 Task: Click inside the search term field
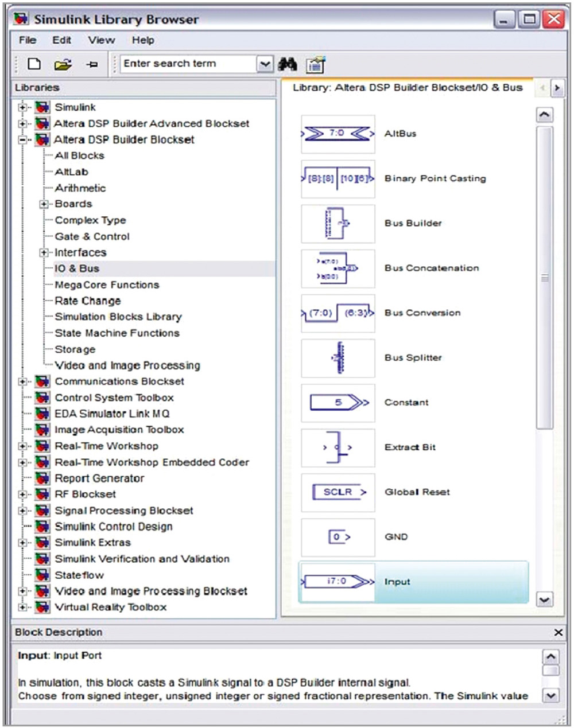[x=189, y=64]
